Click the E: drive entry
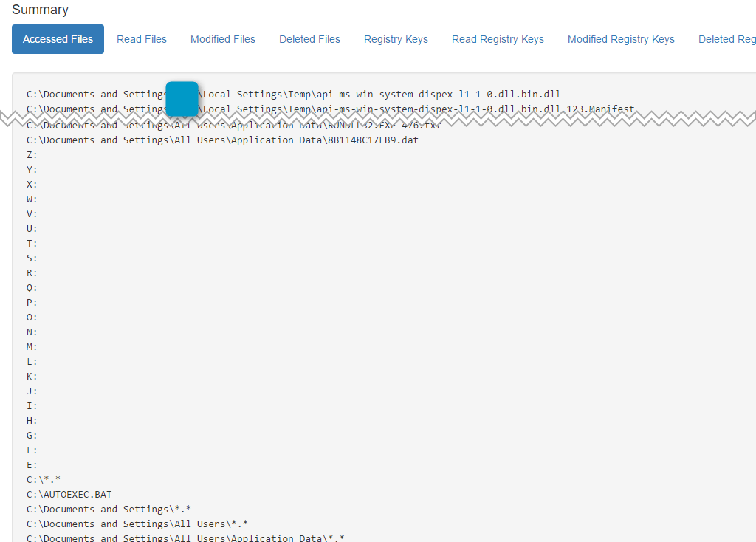 [x=32, y=464]
